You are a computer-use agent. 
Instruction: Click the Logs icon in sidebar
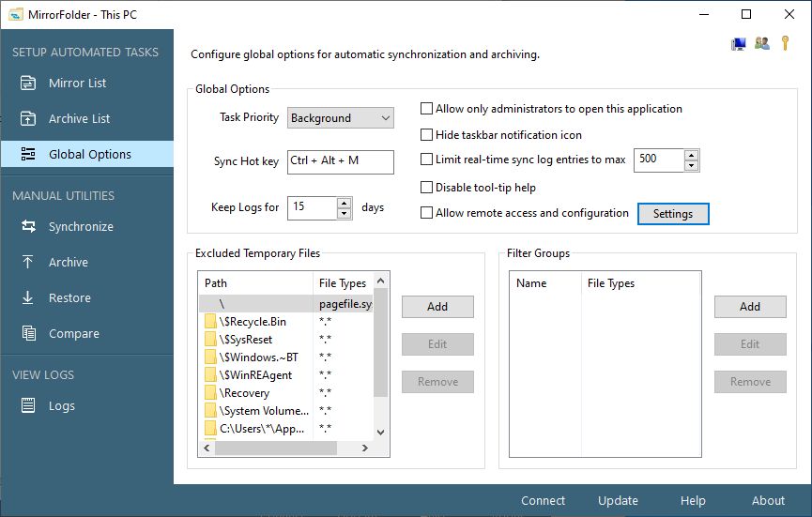point(28,405)
